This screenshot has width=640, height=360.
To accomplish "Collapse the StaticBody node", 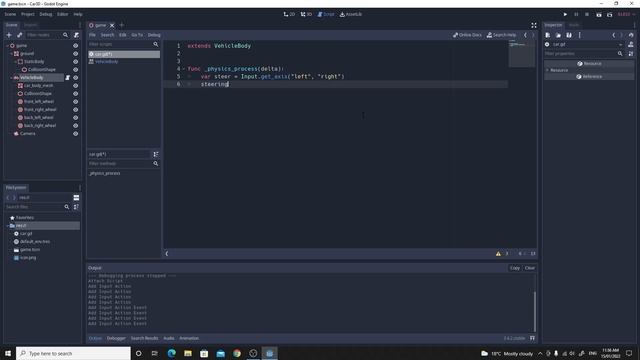I will [x=16, y=62].
